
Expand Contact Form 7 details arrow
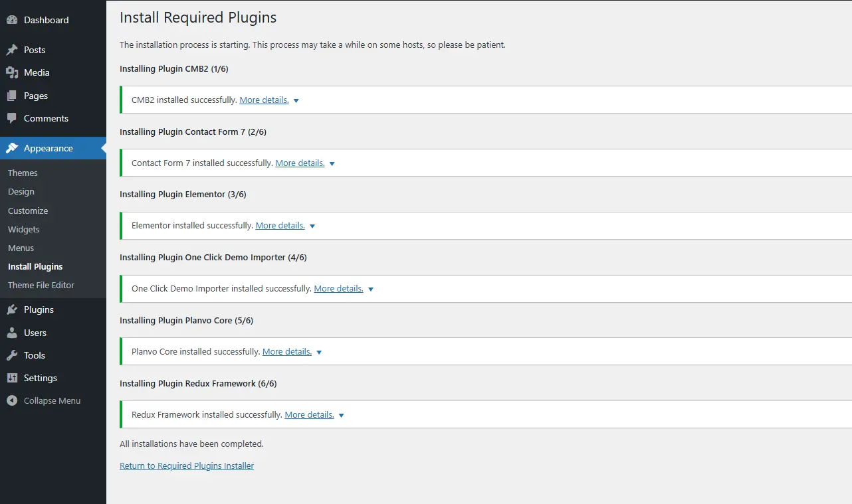point(332,163)
